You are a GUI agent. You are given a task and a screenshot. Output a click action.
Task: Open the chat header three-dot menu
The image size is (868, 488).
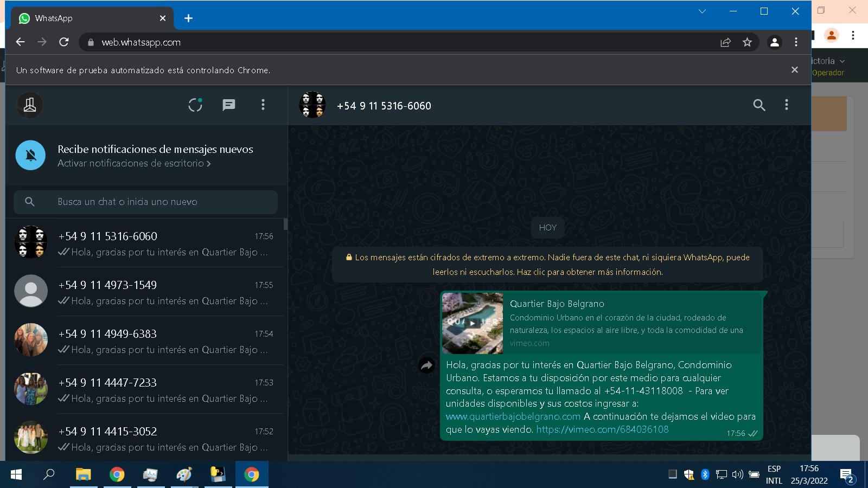pos(787,105)
